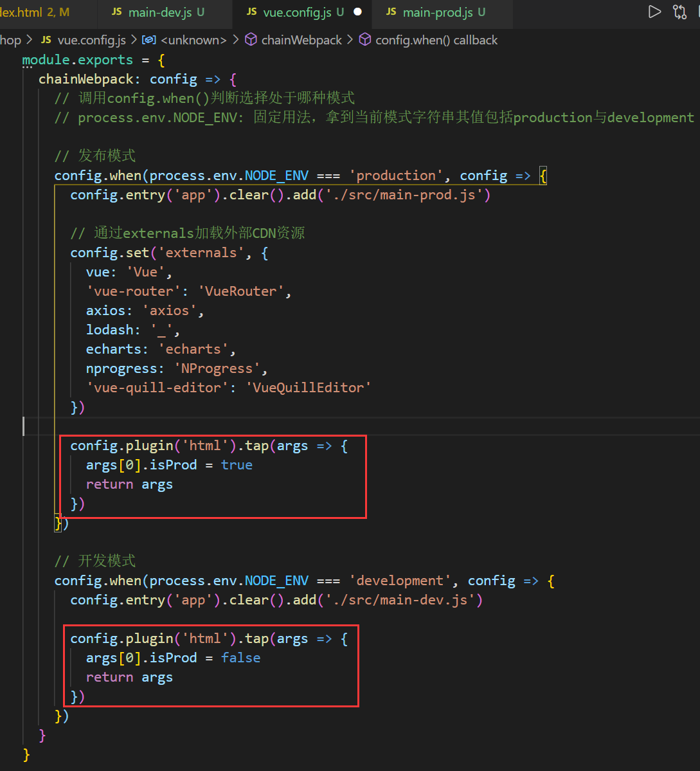Open the 'hop' folder breadcrumb
700x771 pixels.
pos(10,40)
